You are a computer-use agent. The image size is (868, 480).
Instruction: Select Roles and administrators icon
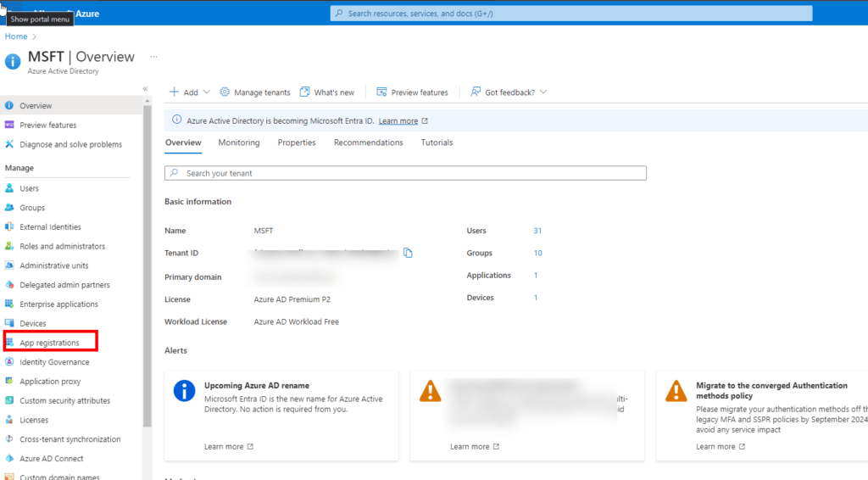9,247
